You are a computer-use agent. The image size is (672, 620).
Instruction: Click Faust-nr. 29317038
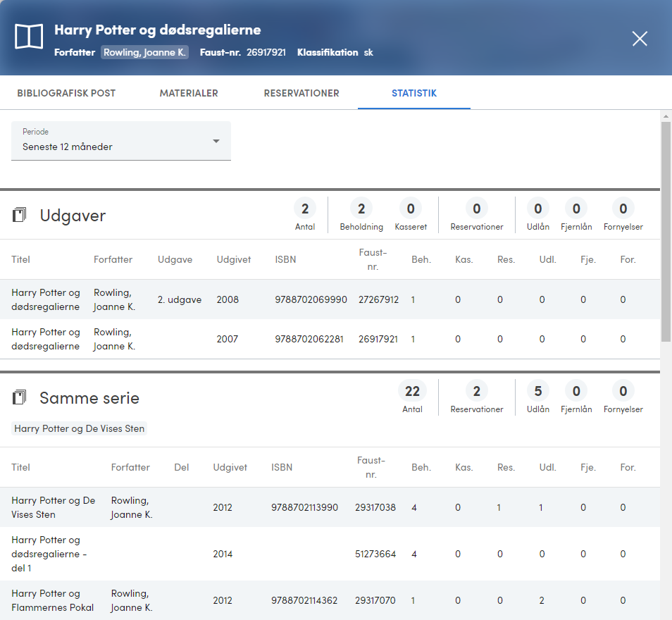coord(375,508)
